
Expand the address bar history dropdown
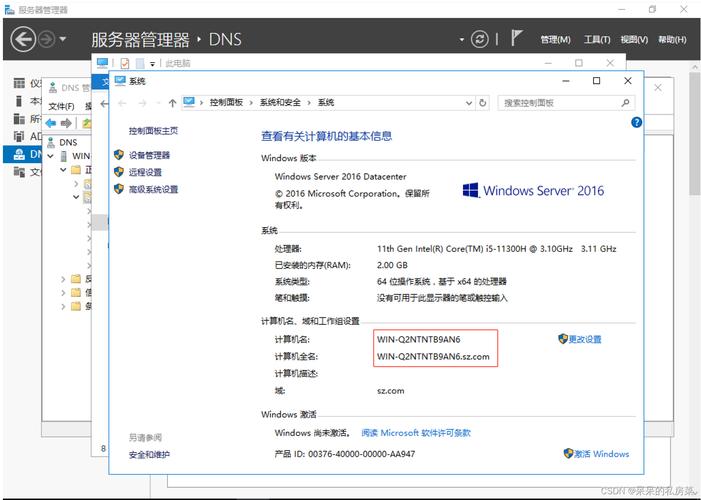(467, 103)
